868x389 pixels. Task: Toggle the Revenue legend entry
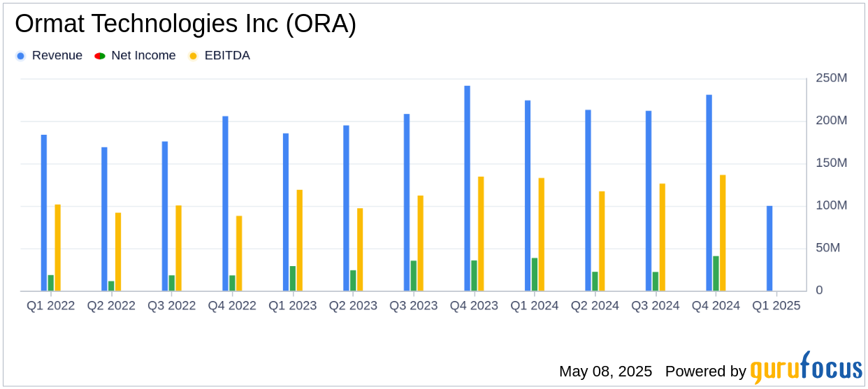49,56
